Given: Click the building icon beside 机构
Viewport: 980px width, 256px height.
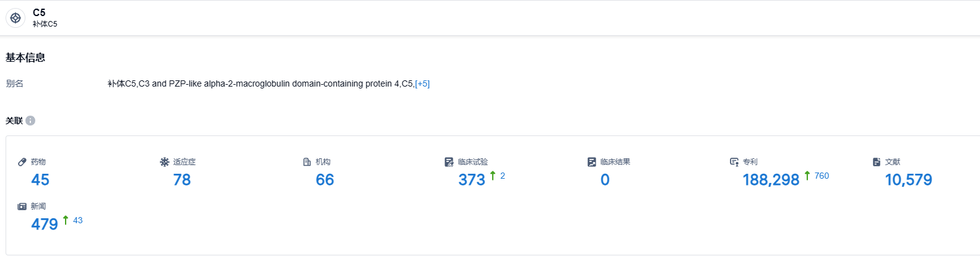Looking at the screenshot, I should pos(307,162).
